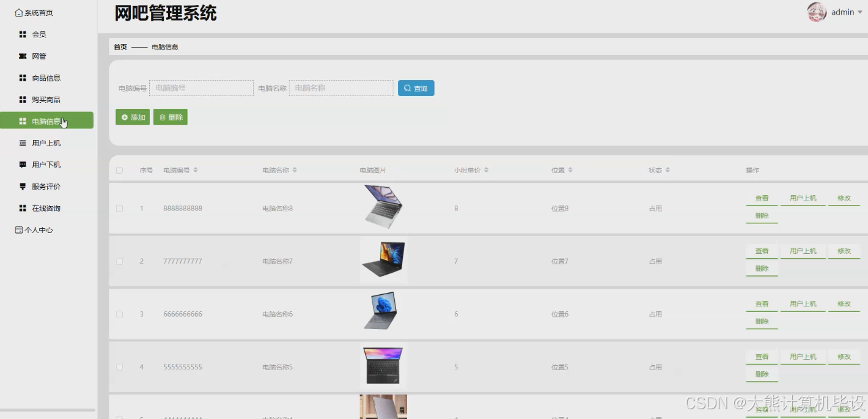Screen dimensions: 868x419
Task: Open 在线咨询 sidebar item
Action: (46, 208)
